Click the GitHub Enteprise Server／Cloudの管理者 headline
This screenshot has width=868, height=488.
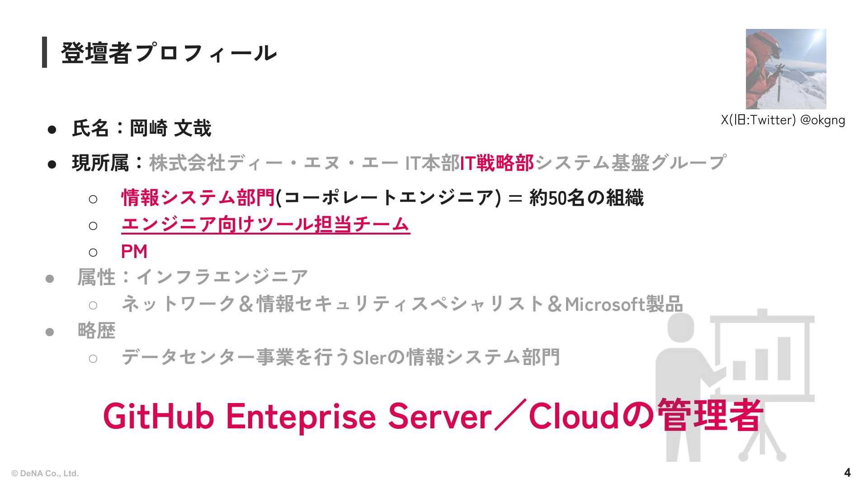pos(433,415)
